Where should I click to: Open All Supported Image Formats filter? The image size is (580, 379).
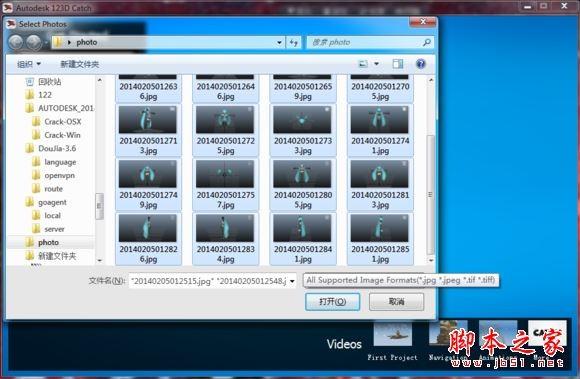pyautogui.click(x=401, y=280)
